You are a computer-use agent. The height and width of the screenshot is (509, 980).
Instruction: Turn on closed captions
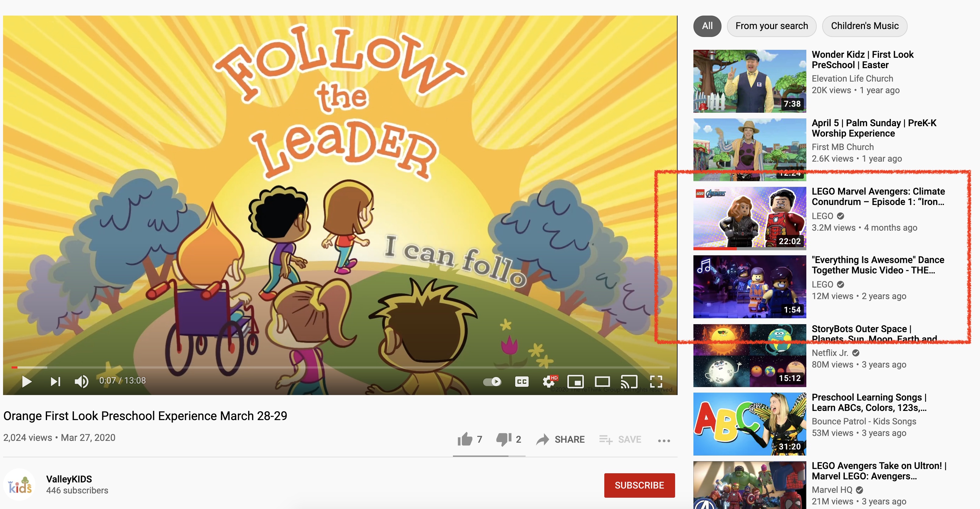(x=522, y=382)
